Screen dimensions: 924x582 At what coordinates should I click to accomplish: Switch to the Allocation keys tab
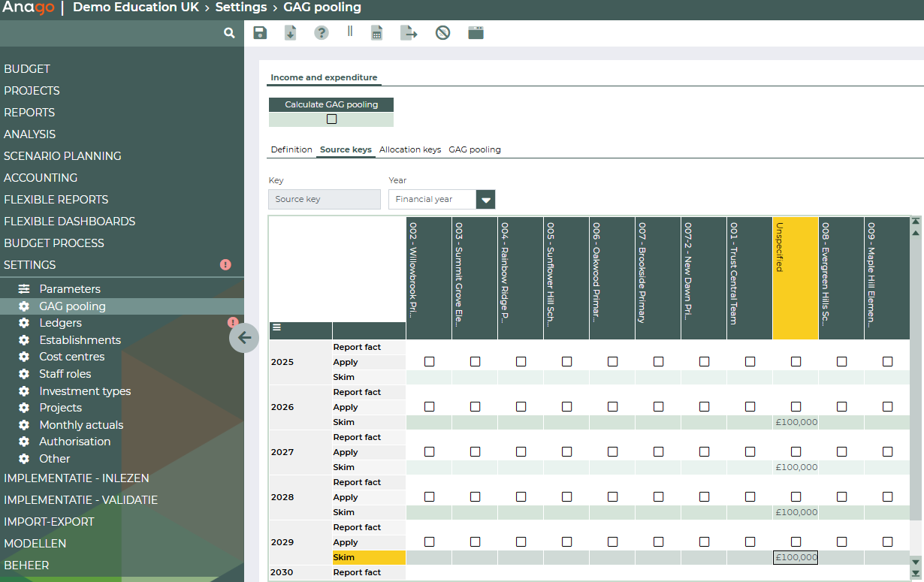pyautogui.click(x=409, y=149)
